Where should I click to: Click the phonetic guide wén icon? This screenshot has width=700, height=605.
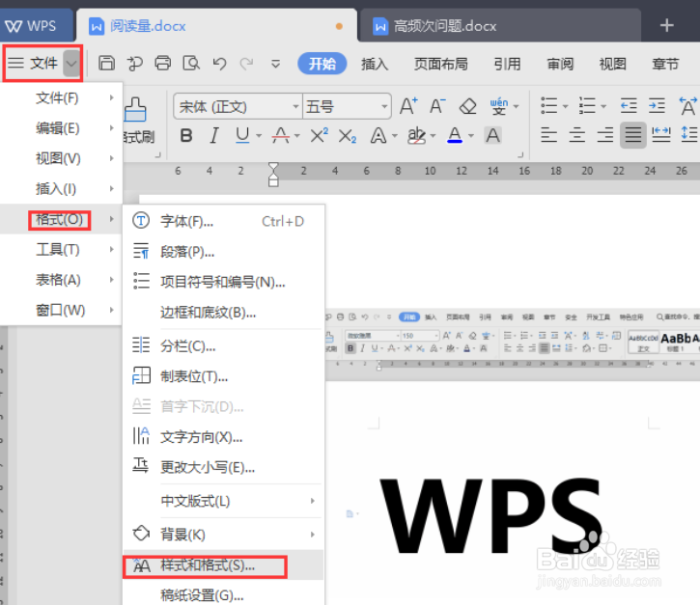click(498, 106)
